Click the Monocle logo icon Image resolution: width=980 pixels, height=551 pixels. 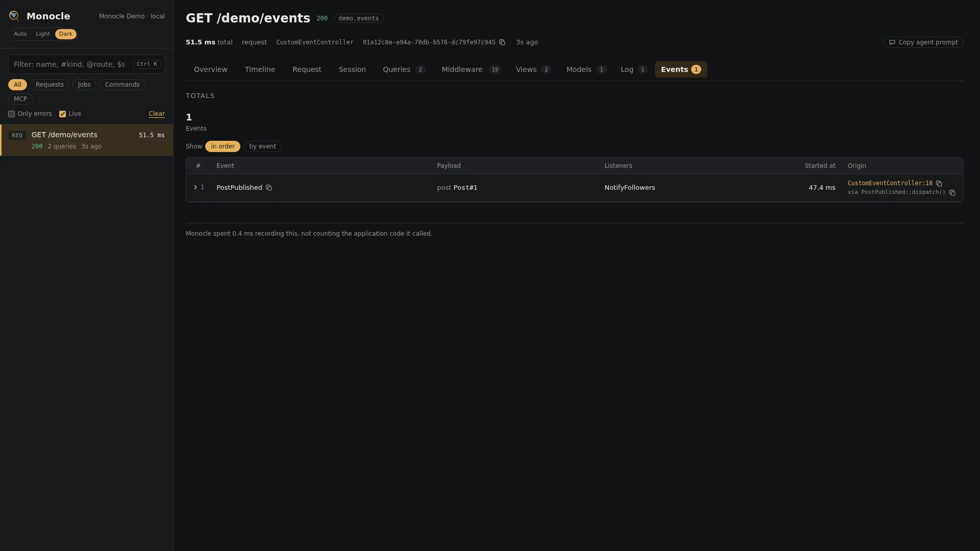pyautogui.click(x=14, y=16)
